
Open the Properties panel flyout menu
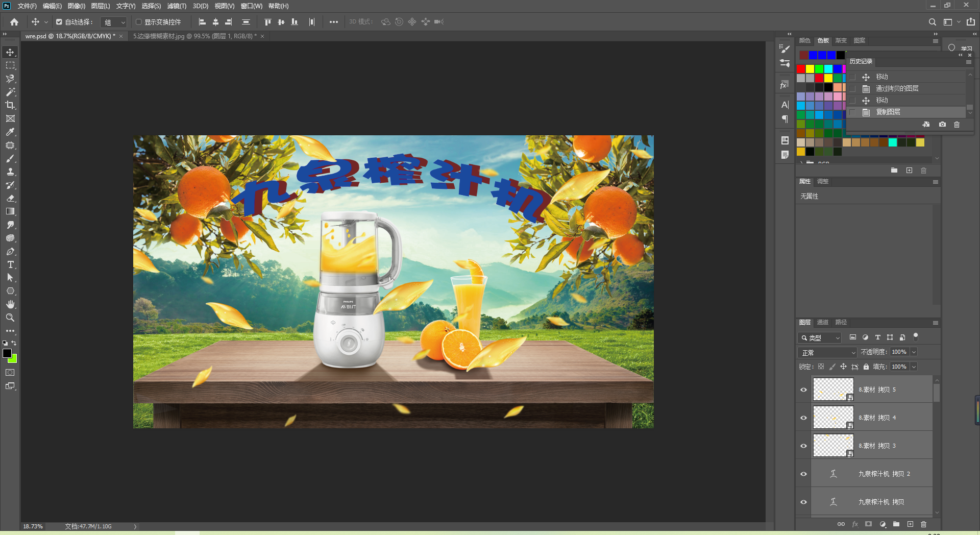[x=936, y=182]
